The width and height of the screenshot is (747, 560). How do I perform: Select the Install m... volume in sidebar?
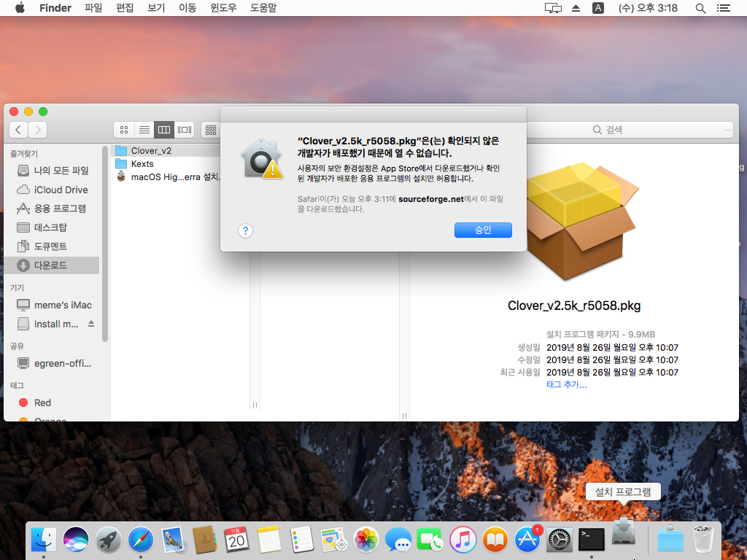[47, 324]
